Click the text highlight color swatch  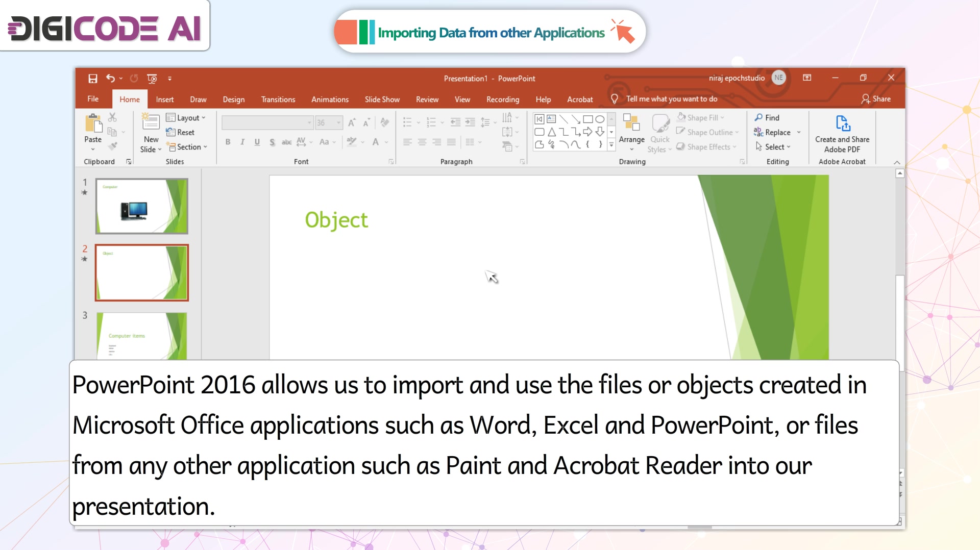tap(351, 142)
